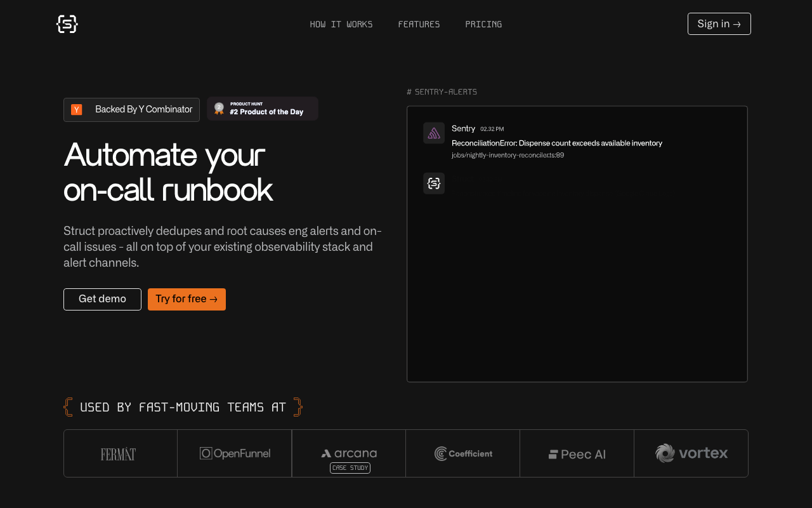Image resolution: width=812 pixels, height=508 pixels.
Task: Open the arcana Case Study tag
Action: coord(350,468)
